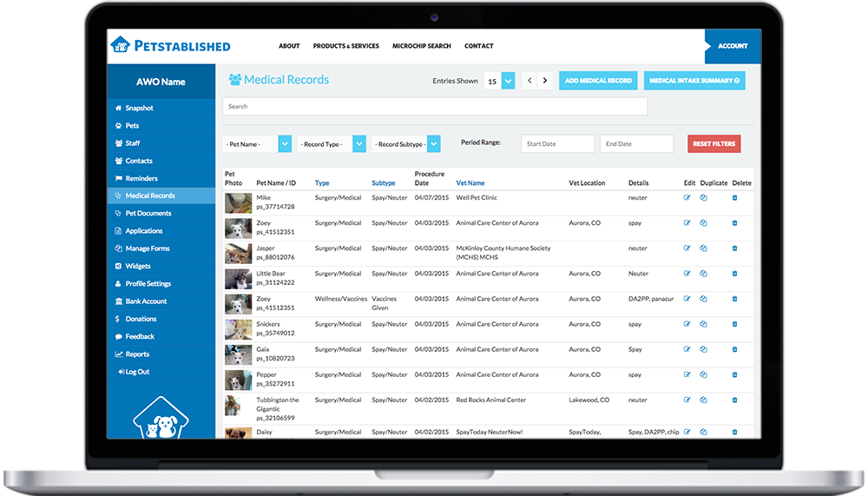
Task: Duplicate Jasper's medical record
Action: click(704, 248)
